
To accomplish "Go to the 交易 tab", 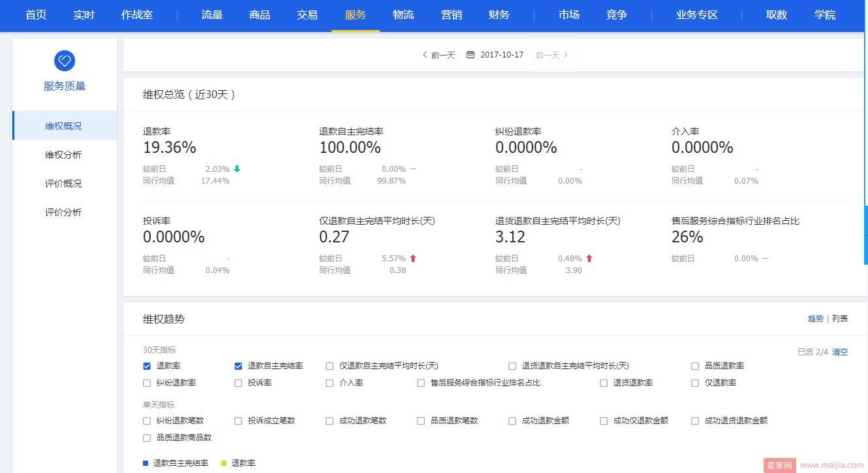I will [307, 15].
